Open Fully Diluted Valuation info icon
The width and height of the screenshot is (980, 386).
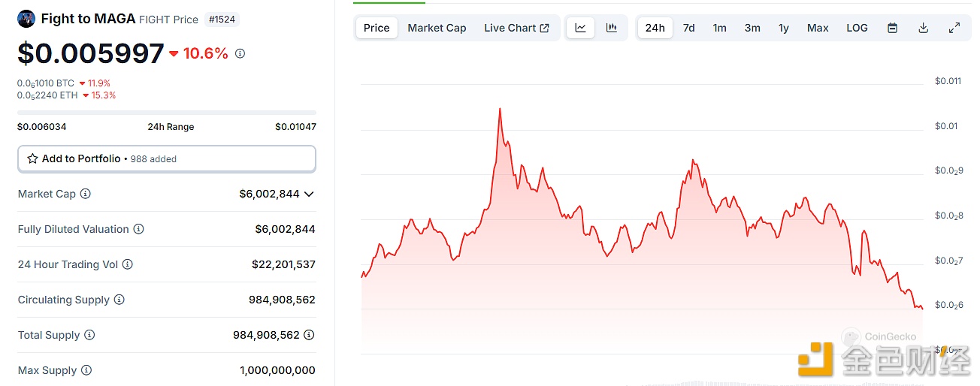coord(138,229)
